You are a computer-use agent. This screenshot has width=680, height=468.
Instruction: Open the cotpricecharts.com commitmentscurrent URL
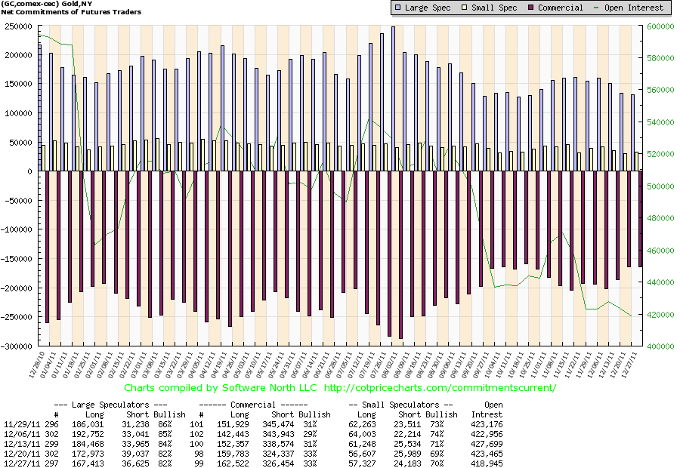[x=439, y=387]
